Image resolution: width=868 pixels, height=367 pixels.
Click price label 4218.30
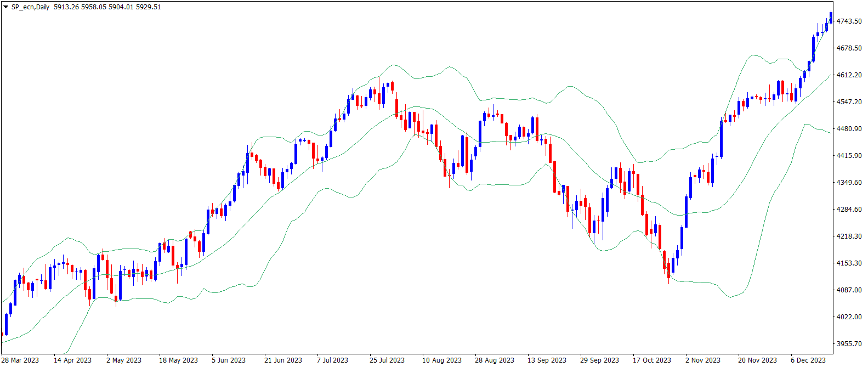pyautogui.click(x=849, y=236)
